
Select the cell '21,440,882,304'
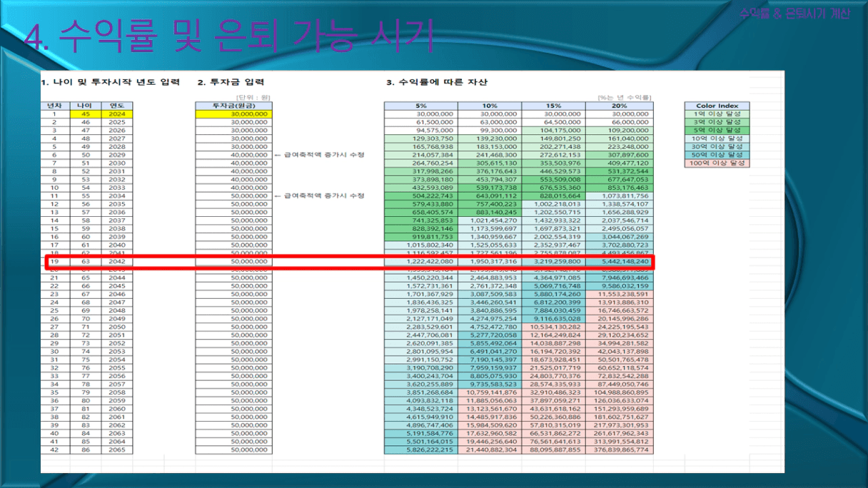click(490, 450)
